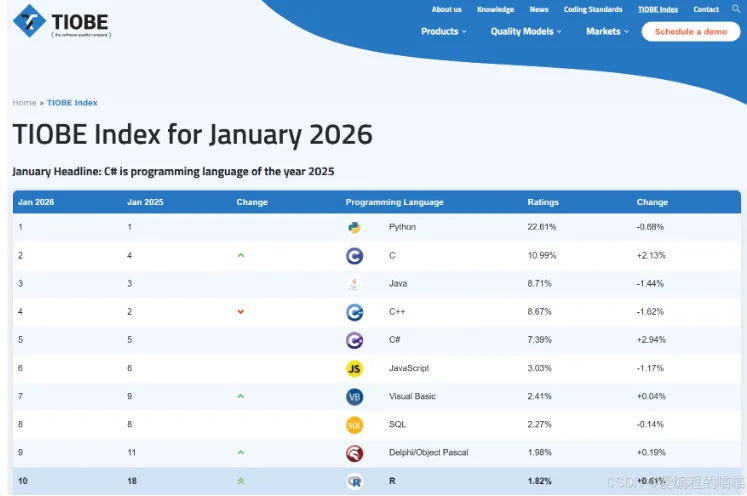
Task: Go to Home breadcrumb link
Action: 24,103
